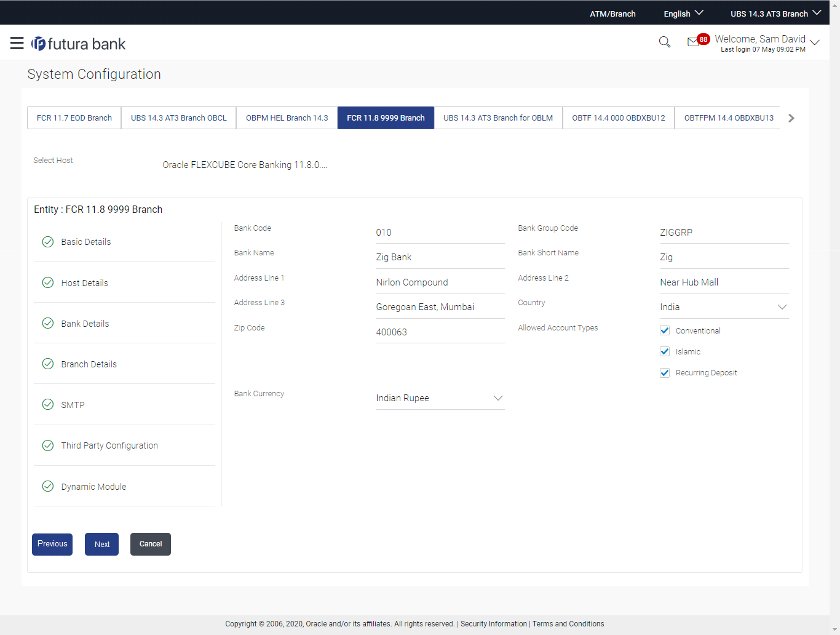
Task: Open the search magnifier icon
Action: 665,42
